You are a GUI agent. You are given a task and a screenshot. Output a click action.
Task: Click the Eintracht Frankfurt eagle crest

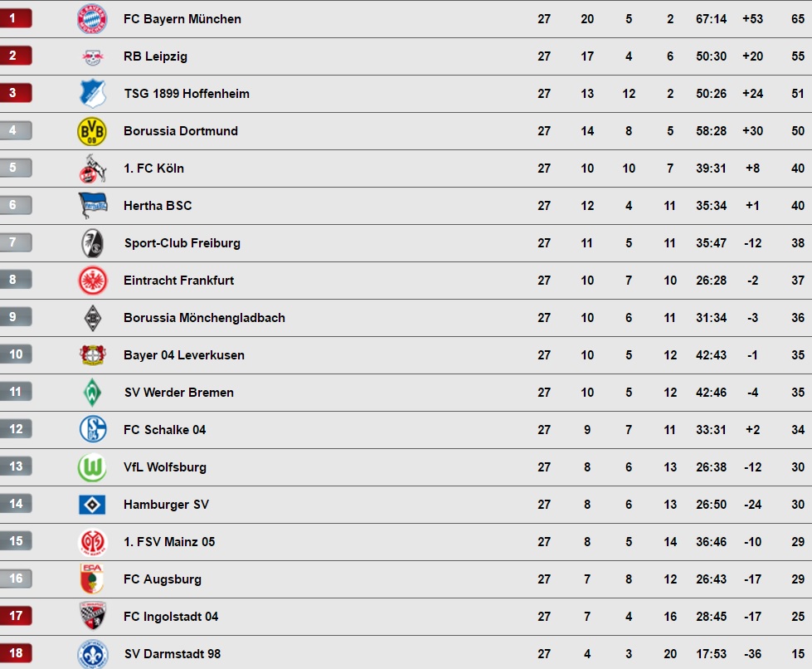click(x=92, y=281)
